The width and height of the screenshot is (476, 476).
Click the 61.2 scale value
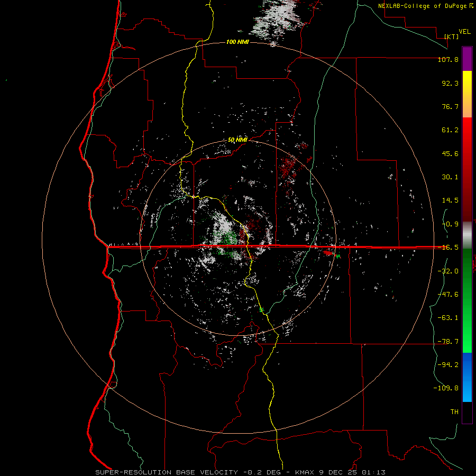click(x=450, y=130)
